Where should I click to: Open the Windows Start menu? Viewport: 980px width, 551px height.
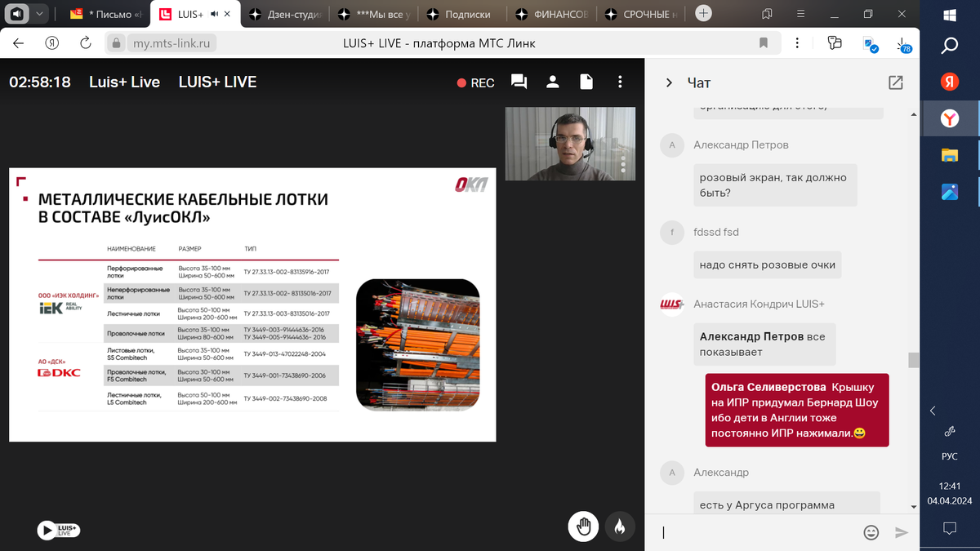pos(950,15)
